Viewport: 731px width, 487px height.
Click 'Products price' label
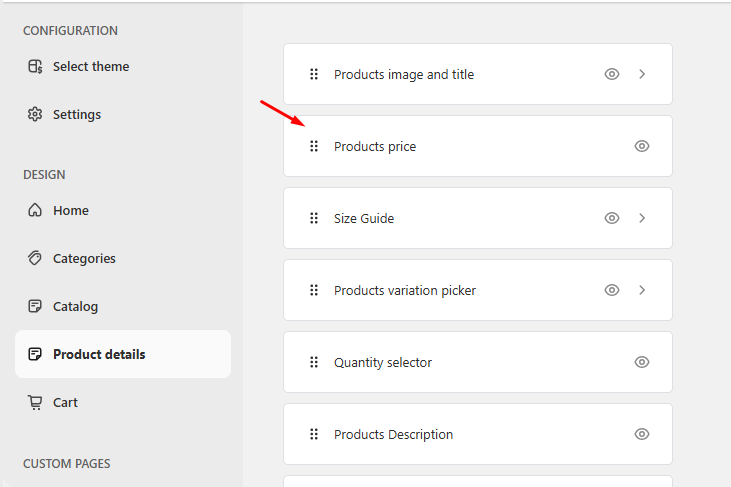[375, 147]
